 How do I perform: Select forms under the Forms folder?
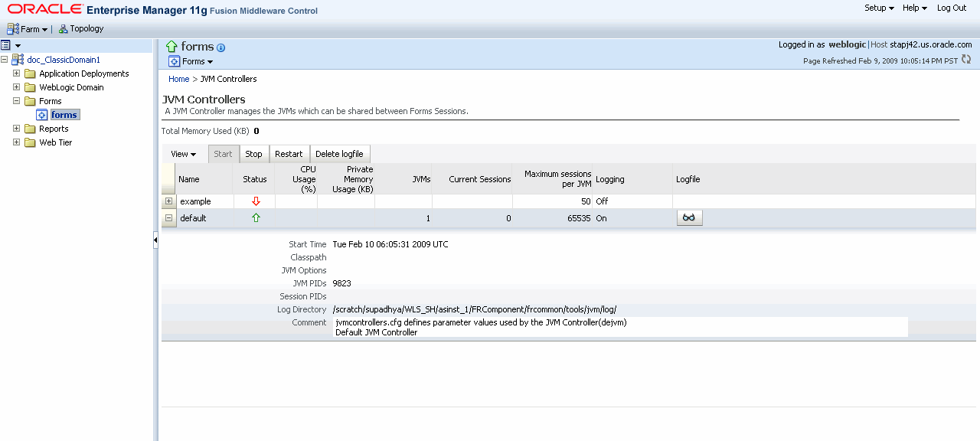[64, 114]
